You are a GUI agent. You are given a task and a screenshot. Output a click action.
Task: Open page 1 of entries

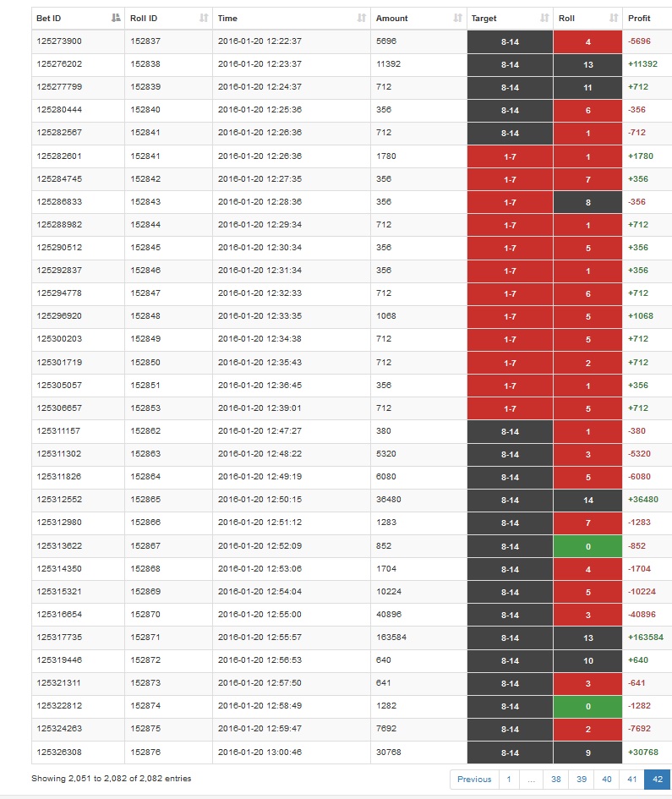[509, 779]
